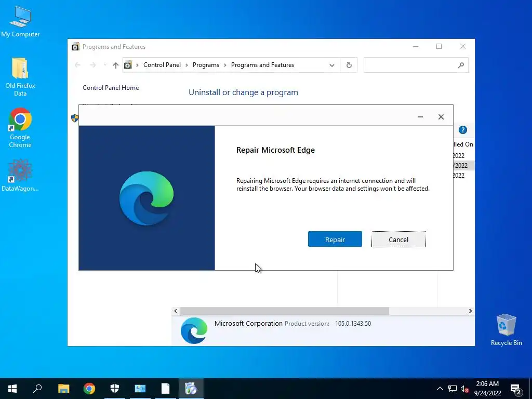Open Windows Security shield in taskbar
The height and width of the screenshot is (399, 532).
(115, 389)
